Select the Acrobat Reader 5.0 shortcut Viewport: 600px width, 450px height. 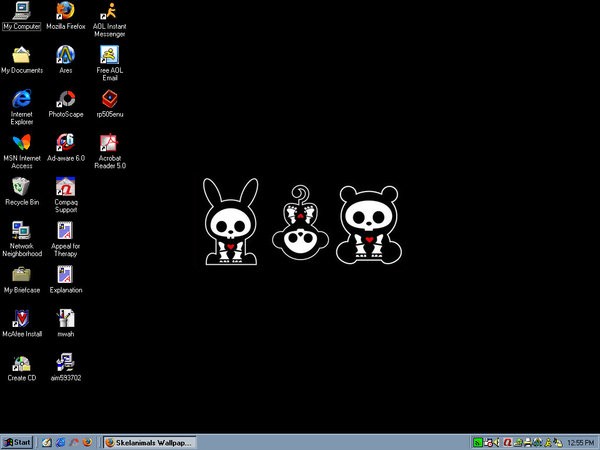[109, 151]
